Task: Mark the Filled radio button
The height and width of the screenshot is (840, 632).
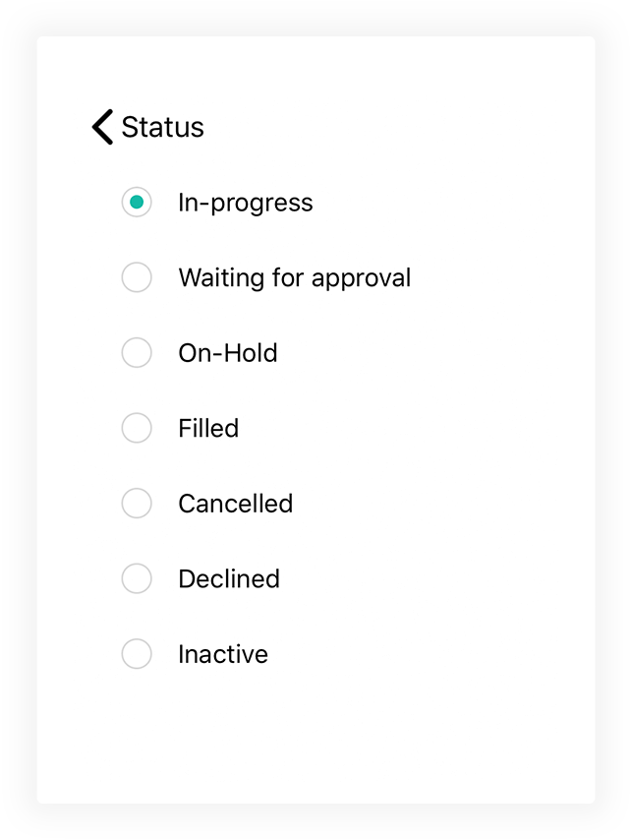Action: click(137, 428)
